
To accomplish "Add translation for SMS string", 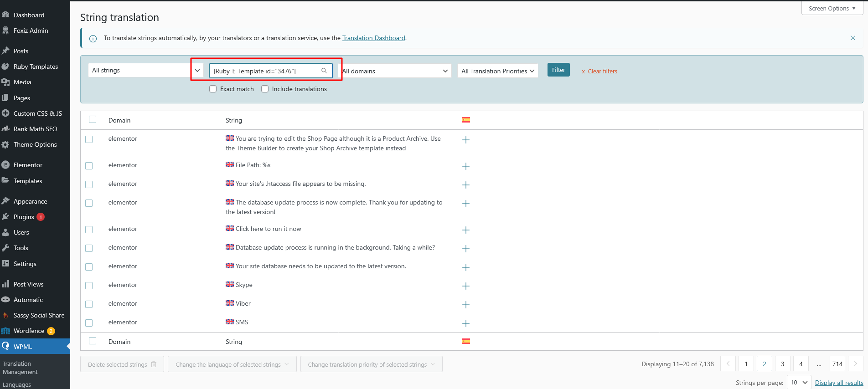I will [x=466, y=323].
